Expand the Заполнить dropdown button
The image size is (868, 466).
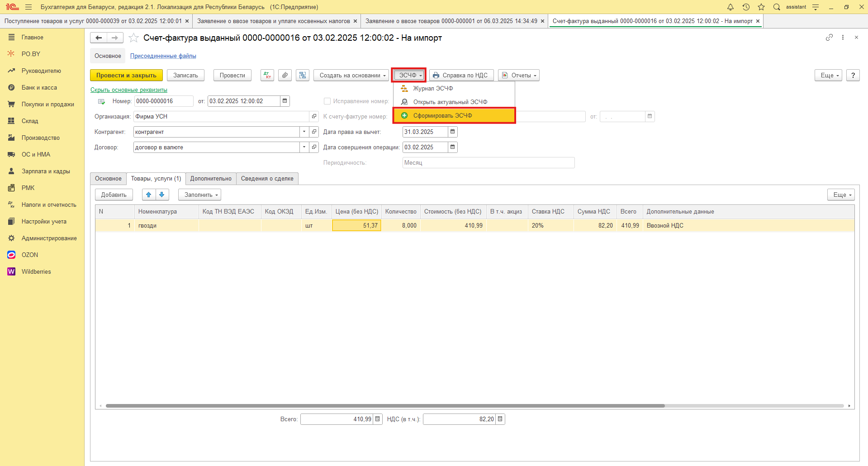[x=199, y=195]
